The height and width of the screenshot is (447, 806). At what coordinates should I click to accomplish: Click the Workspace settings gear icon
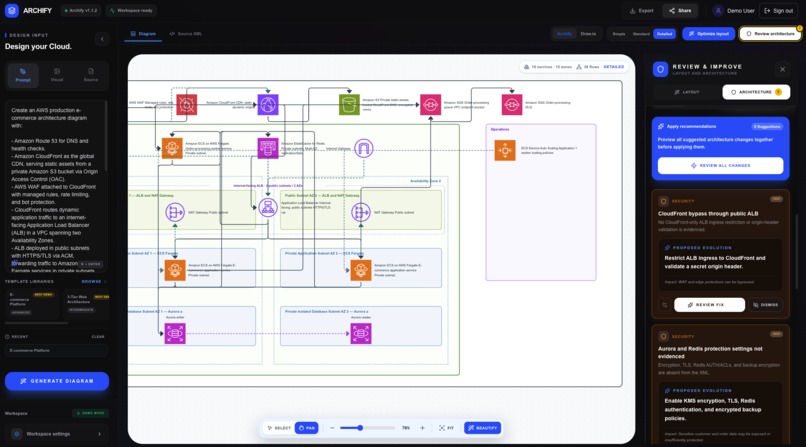point(16,434)
